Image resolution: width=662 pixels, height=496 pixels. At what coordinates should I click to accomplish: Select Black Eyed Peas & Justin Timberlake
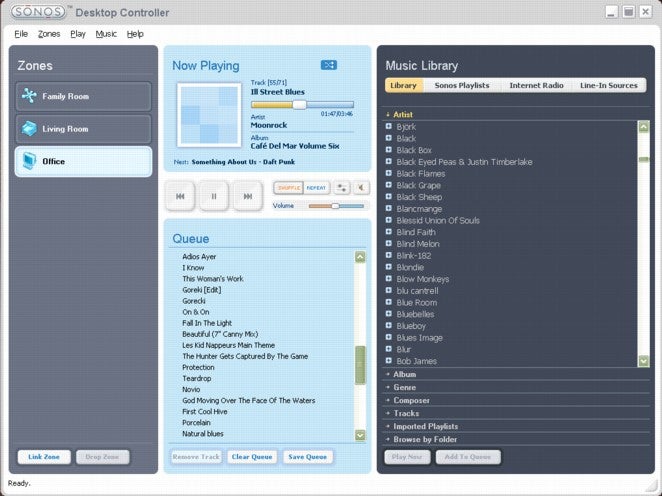pos(464,162)
